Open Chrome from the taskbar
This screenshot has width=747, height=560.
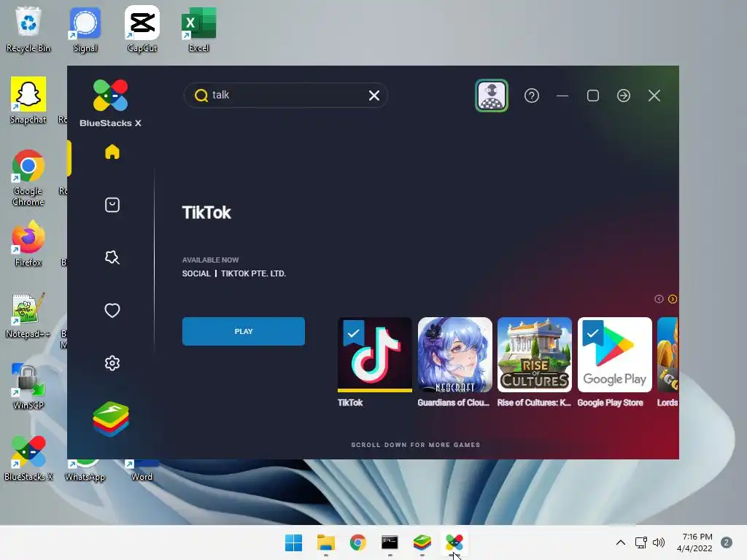357,542
